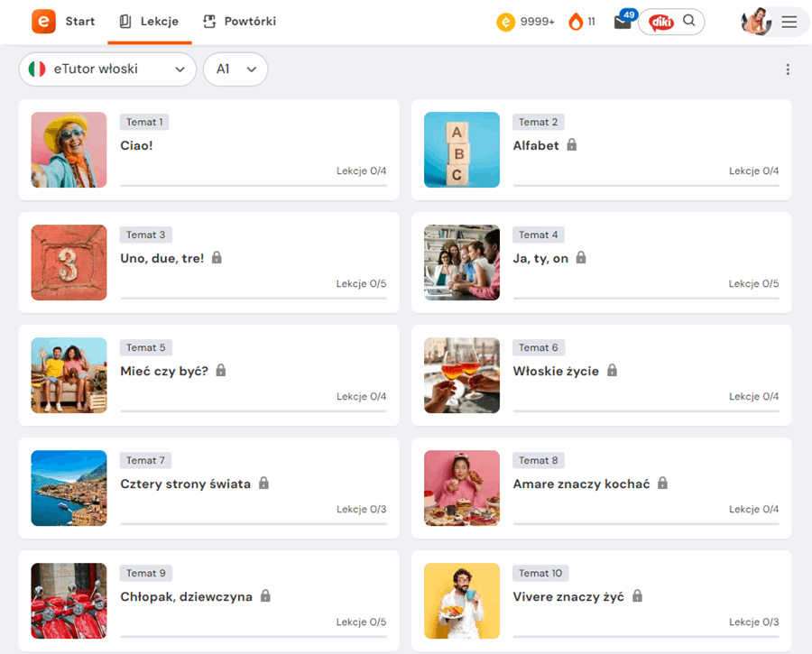This screenshot has height=654, width=812.
Task: Click the scooter thumbnail for Temat 9
Action: pos(69,601)
